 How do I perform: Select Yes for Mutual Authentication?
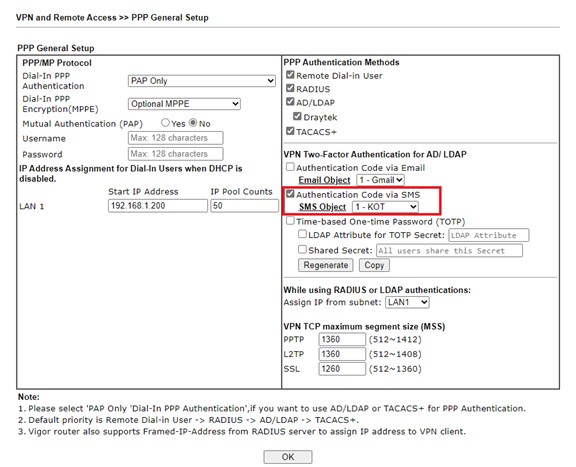[165, 123]
